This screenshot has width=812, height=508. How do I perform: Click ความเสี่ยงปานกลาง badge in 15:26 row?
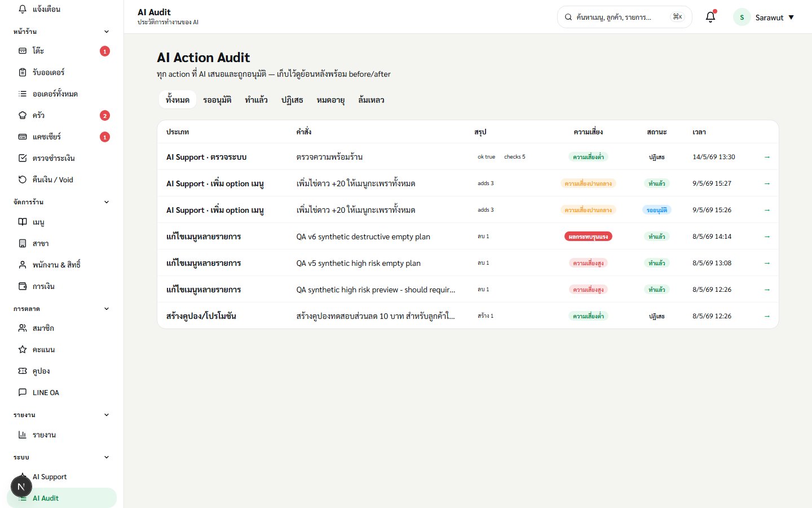tap(588, 210)
